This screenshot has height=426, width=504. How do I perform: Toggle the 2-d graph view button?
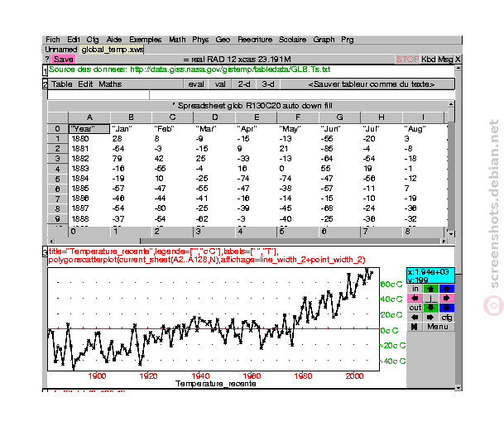click(x=244, y=84)
